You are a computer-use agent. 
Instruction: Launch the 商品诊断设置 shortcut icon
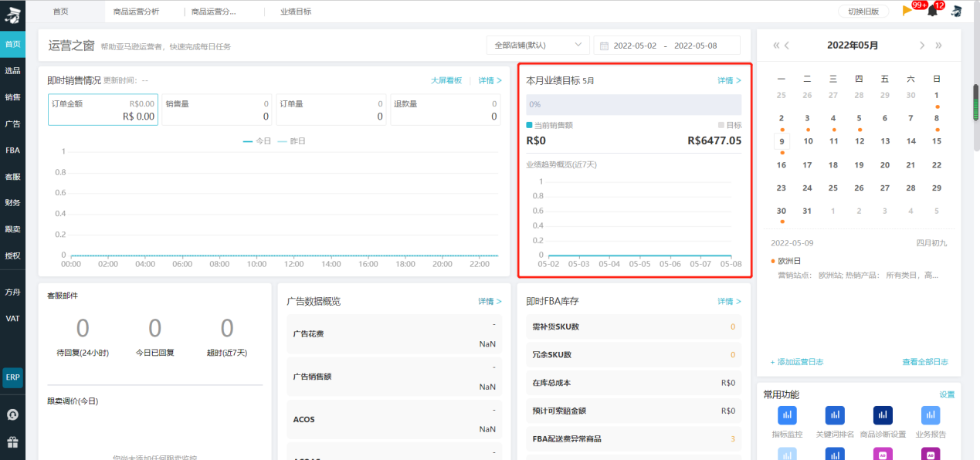(883, 415)
